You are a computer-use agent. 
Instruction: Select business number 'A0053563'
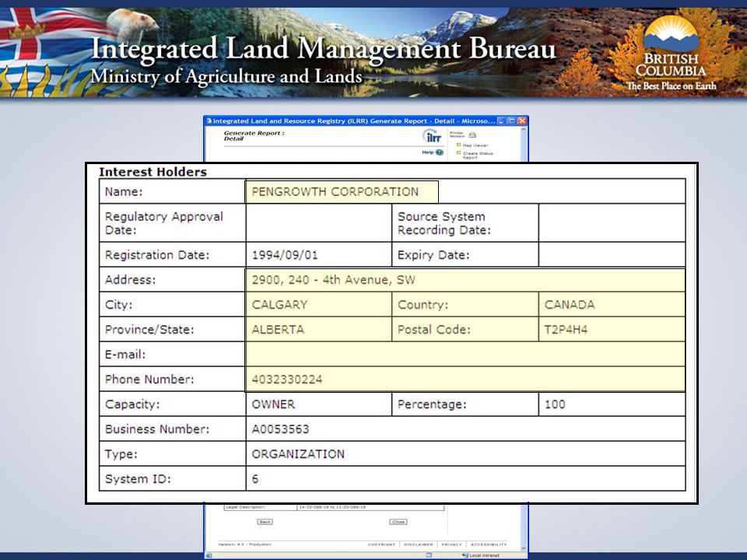point(280,429)
